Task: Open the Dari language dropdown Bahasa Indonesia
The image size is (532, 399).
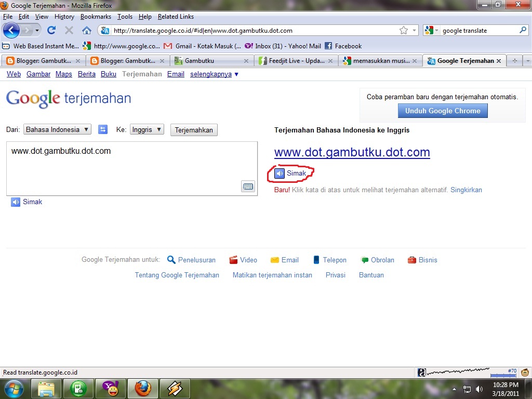Action: (x=57, y=129)
